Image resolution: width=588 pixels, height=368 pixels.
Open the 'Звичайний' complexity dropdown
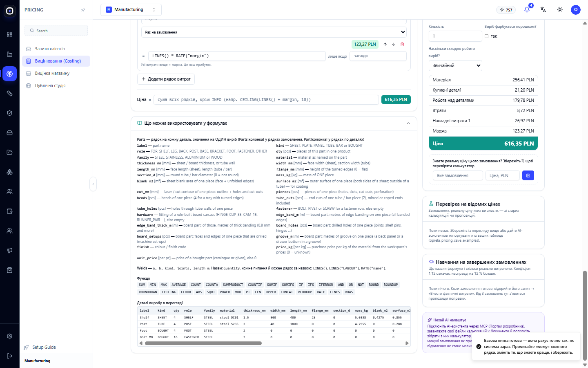point(455,65)
